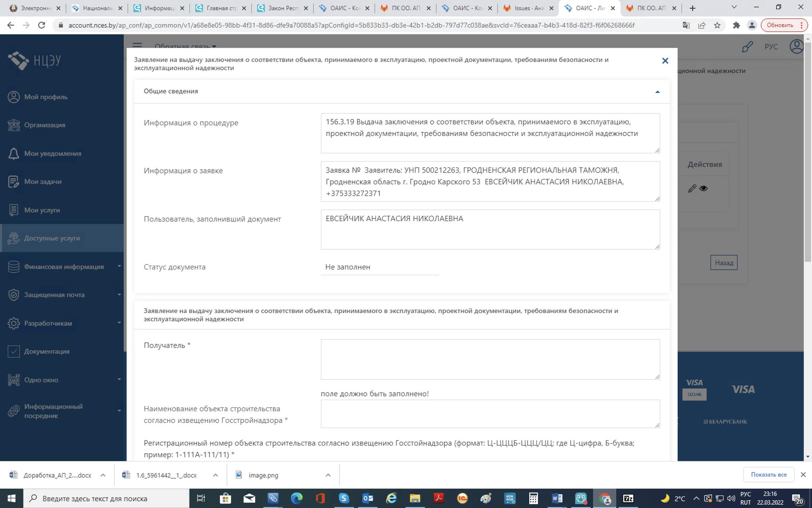Click the translate page icon
Viewport: 812px width, 508px height.
click(686, 25)
